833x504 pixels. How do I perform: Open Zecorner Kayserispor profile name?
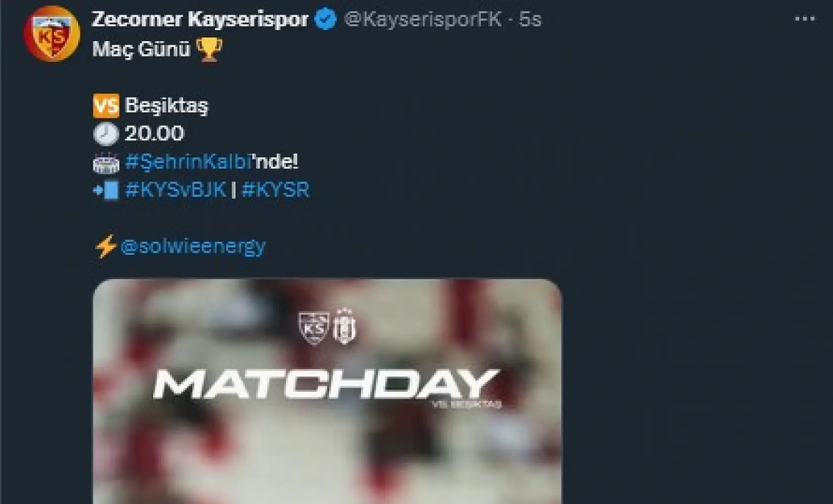pos(200,19)
